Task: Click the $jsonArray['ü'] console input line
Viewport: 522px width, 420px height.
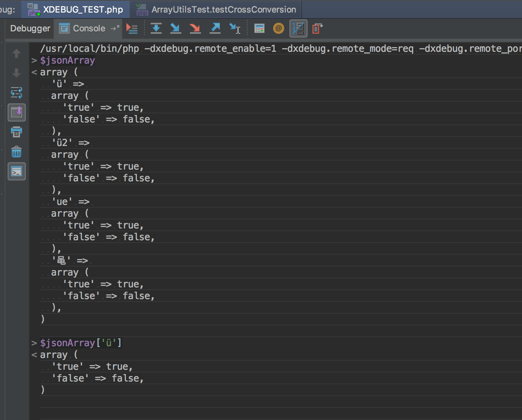Action: coord(81,343)
